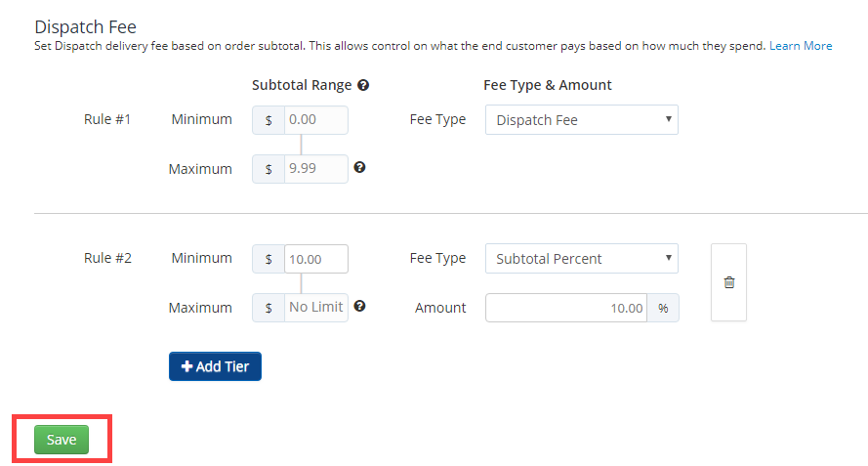Delete Rule #2 using trash icon
The image size is (868, 466).
point(729,282)
